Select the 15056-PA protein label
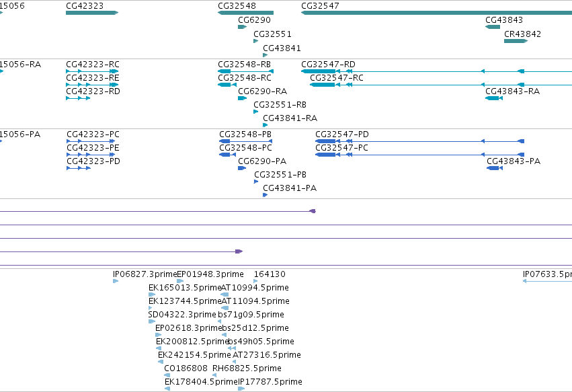Viewport: 572px width, 392px height. (x=20, y=134)
